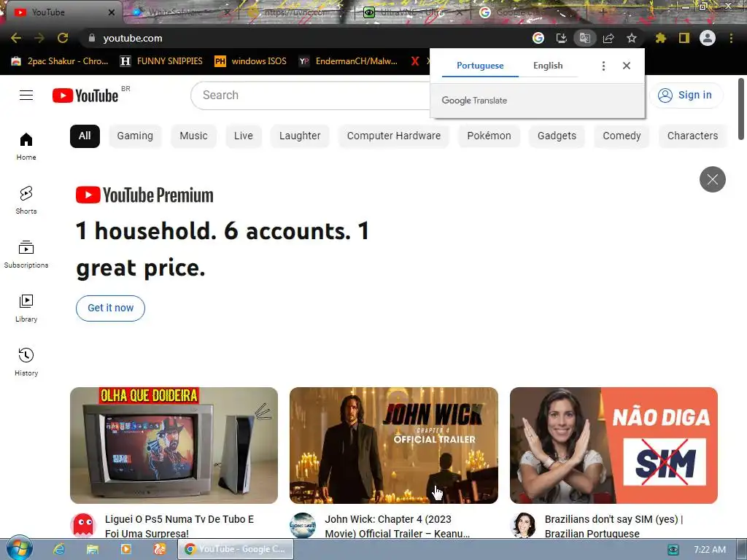Image resolution: width=747 pixels, height=560 pixels.
Task: Click Get it now for Premium
Action: pos(111,308)
